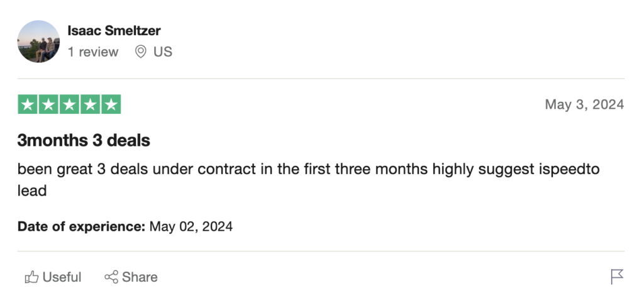Click the first green rating star
644x300 pixels.
coord(28,104)
